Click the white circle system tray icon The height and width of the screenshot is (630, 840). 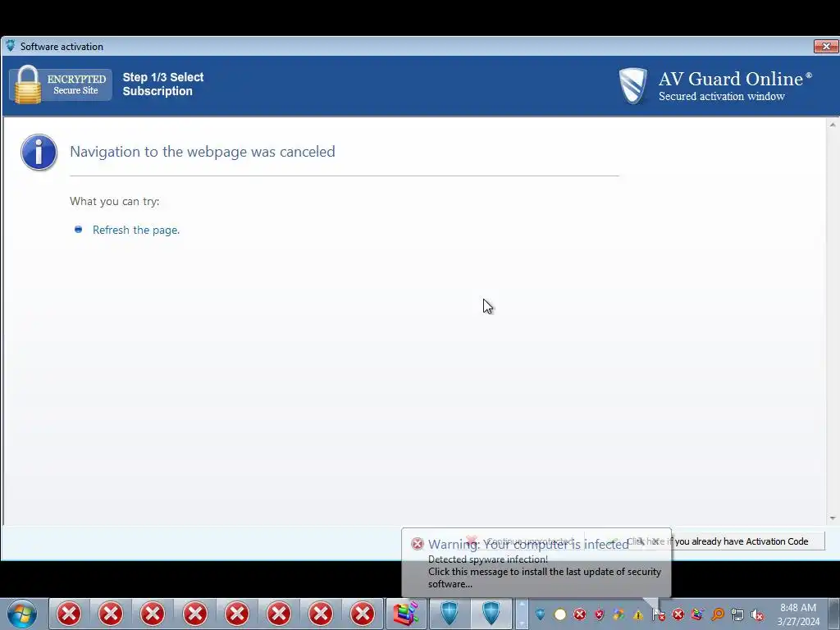pos(559,614)
